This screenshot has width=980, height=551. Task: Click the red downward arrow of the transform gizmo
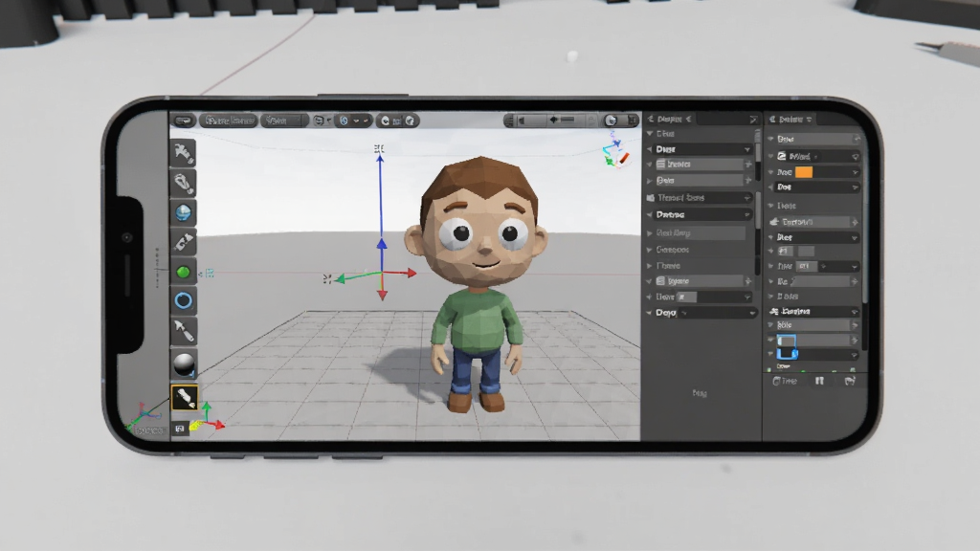click(382, 289)
